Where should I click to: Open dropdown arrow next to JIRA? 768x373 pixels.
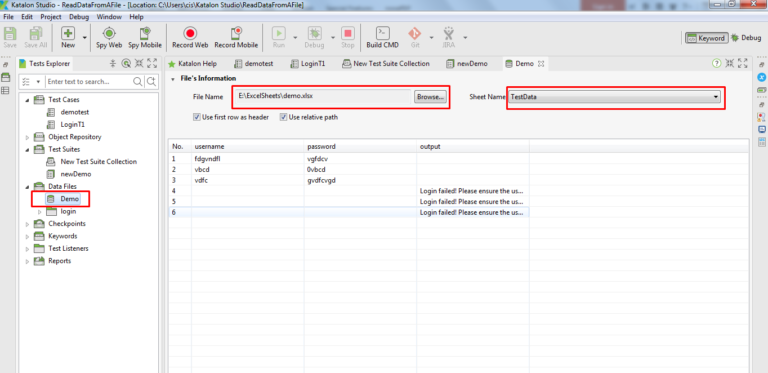coord(465,37)
